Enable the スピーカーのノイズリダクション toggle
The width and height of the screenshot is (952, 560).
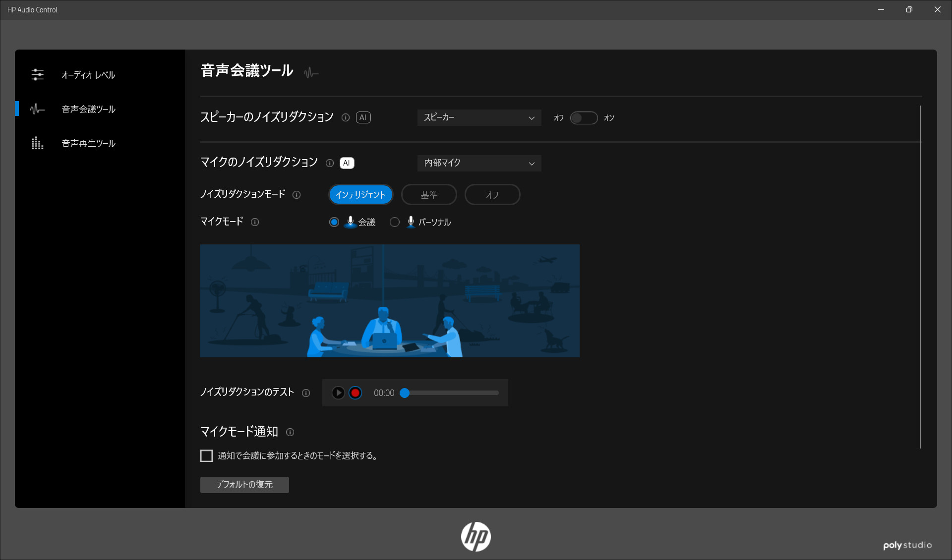584,118
